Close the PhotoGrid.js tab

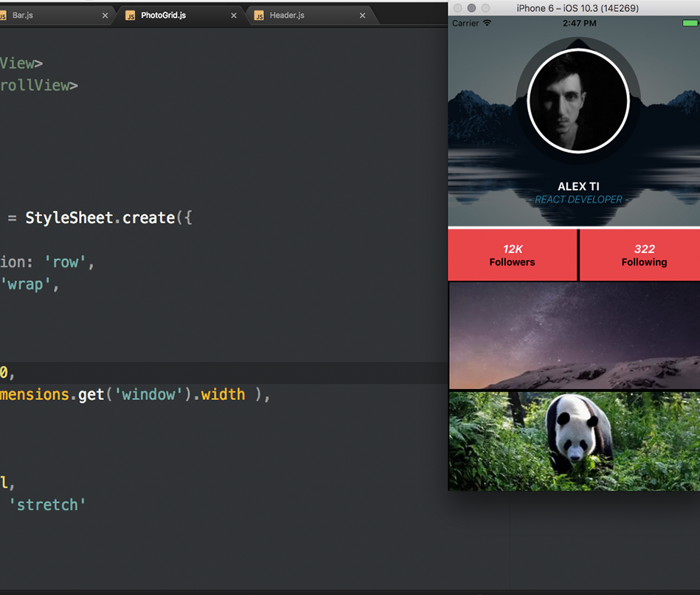[234, 16]
